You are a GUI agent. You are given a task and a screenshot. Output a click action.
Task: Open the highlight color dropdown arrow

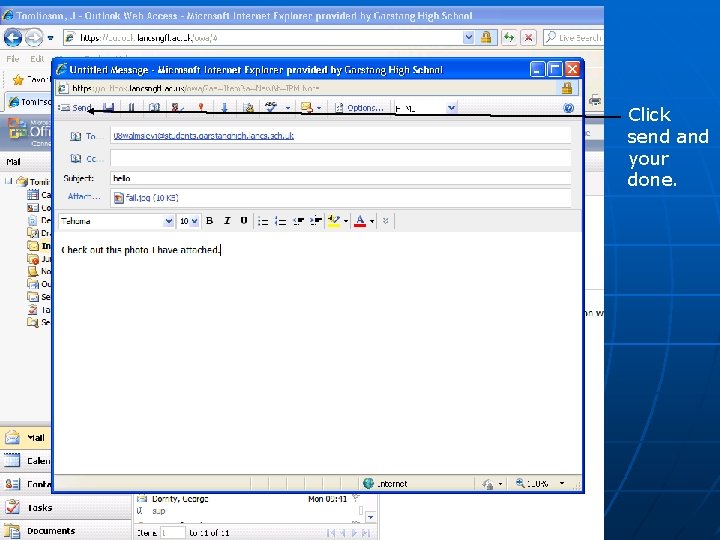coord(346,221)
